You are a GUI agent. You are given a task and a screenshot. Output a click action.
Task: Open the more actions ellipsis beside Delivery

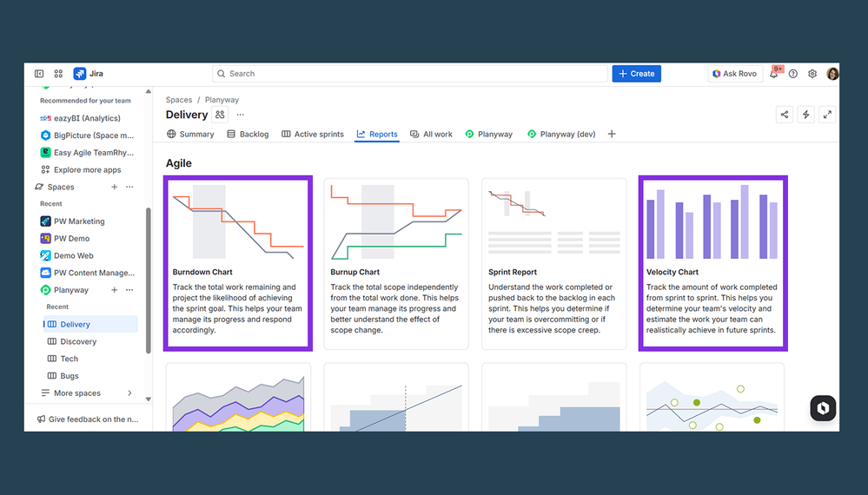click(241, 115)
